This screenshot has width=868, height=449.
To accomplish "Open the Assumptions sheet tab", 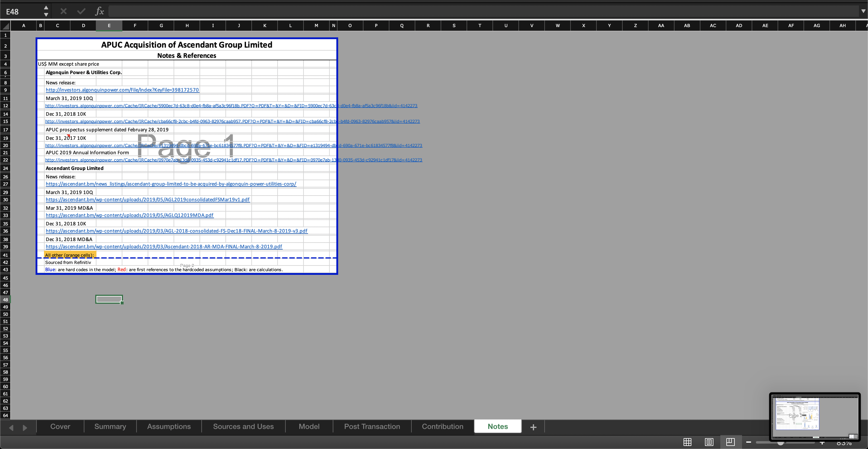I will pos(169,426).
